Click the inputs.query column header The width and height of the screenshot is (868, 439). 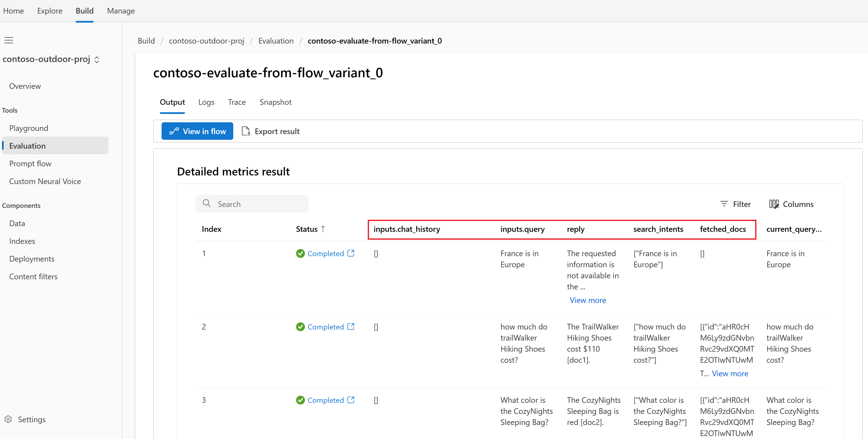pos(522,229)
